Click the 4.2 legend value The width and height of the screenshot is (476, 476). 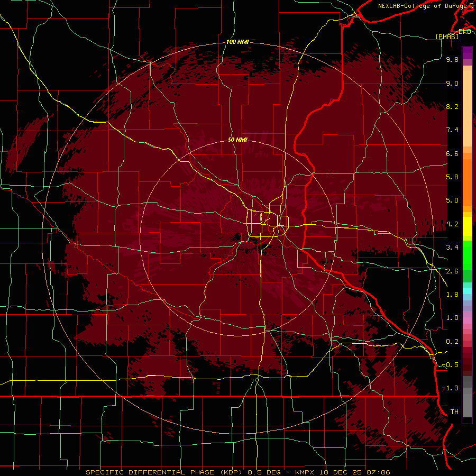click(x=452, y=224)
